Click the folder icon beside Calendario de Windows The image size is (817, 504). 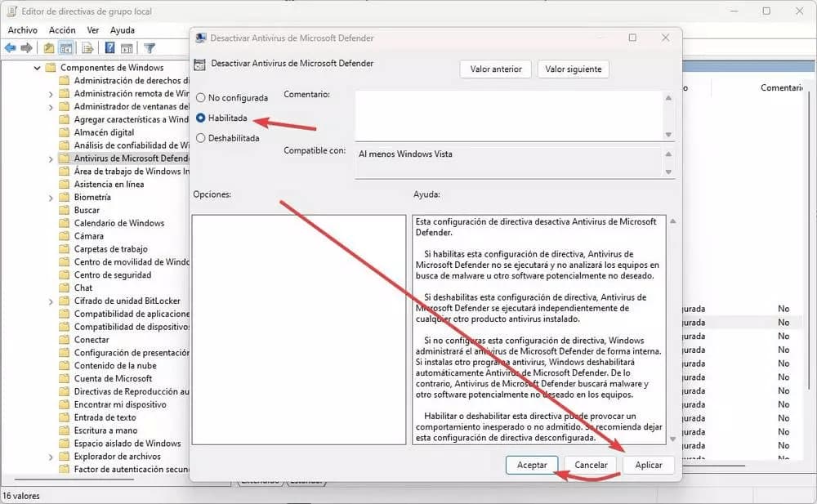point(64,223)
